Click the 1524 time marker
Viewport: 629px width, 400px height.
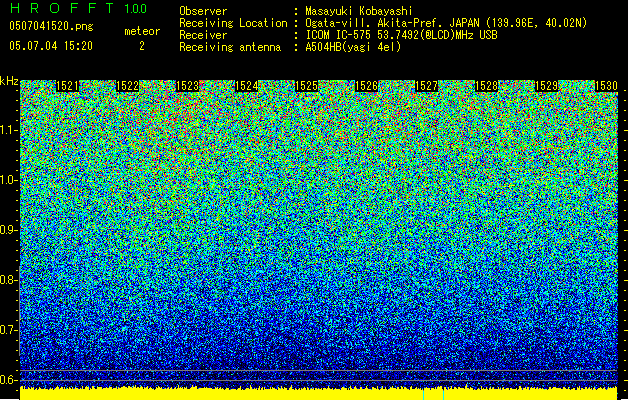247,86
